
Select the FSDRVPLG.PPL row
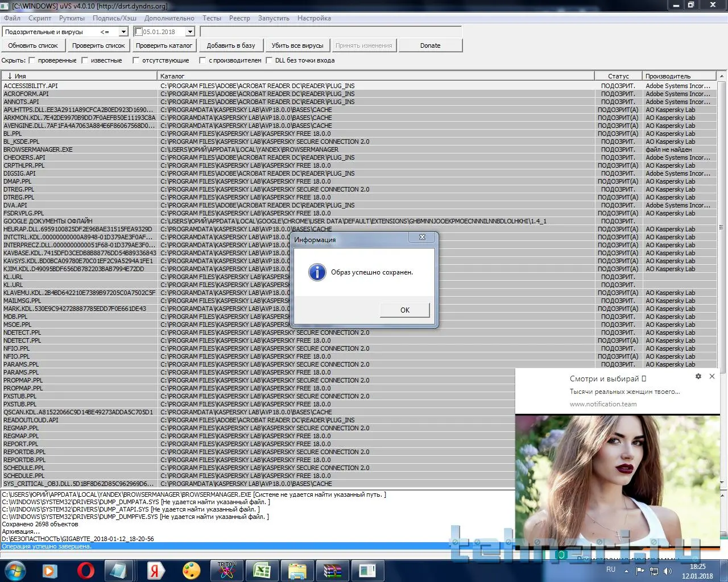[x=359, y=213]
